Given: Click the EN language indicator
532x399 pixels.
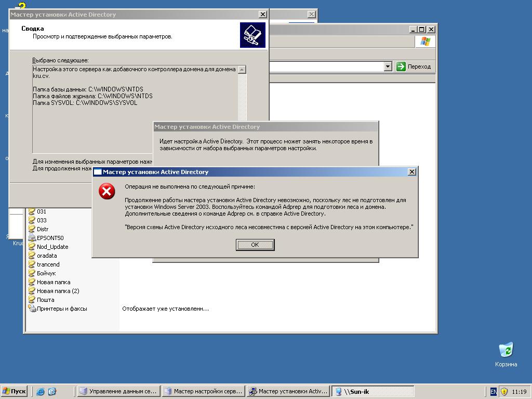Looking at the screenshot, I should point(494,392).
